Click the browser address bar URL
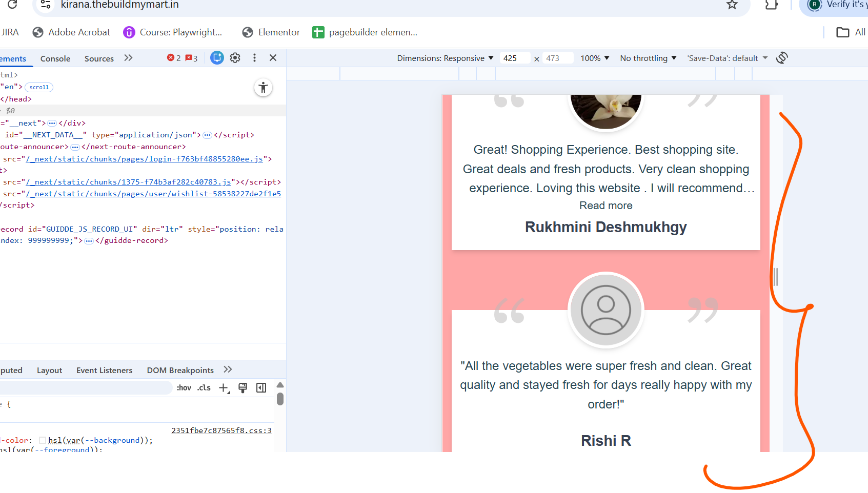Viewport: 868px width, 493px height. (120, 5)
